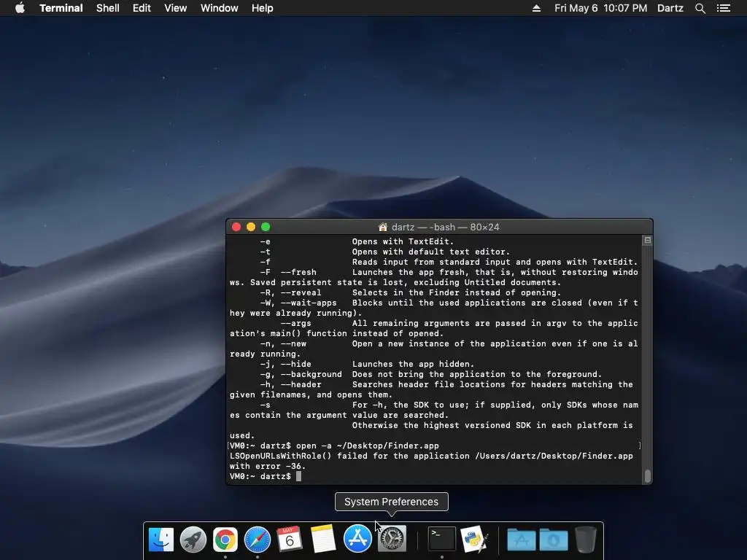This screenshot has height=560, width=747.
Task: Click the Terminal title 'dartz — -bash — 80×24'
Action: click(446, 227)
